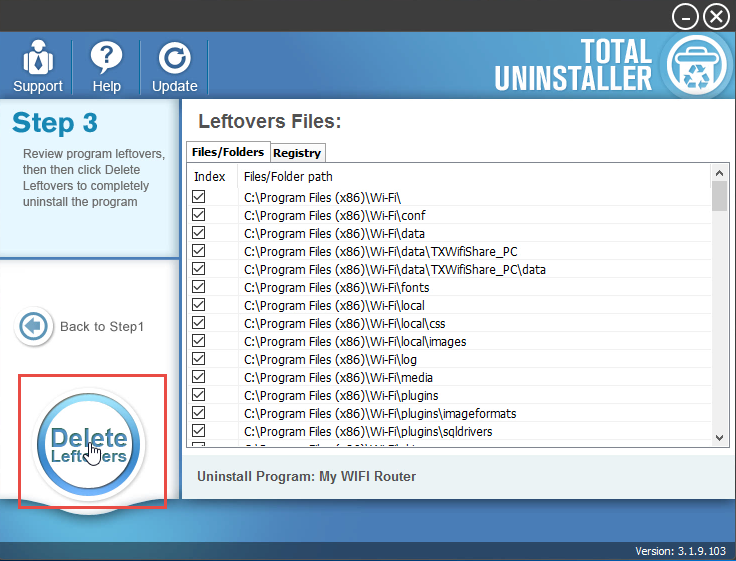Click the Back to Step1 arrow icon
Screen dimensions: 736x561
coord(33,326)
